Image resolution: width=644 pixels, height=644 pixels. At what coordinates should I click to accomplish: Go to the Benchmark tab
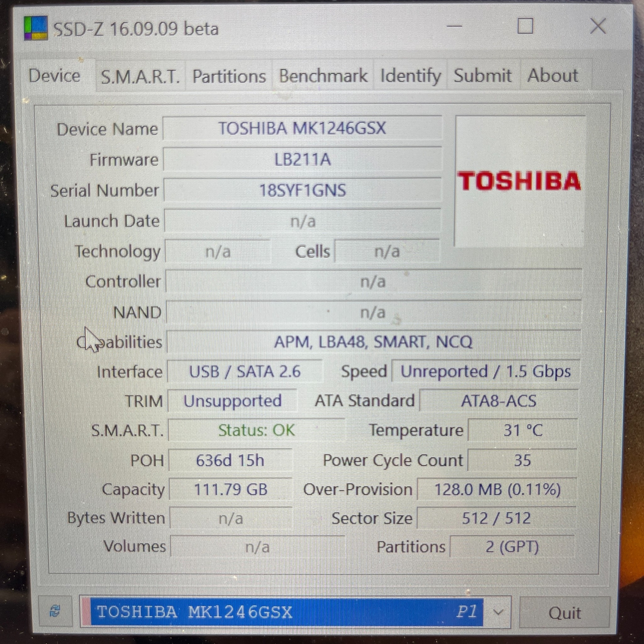pyautogui.click(x=323, y=76)
